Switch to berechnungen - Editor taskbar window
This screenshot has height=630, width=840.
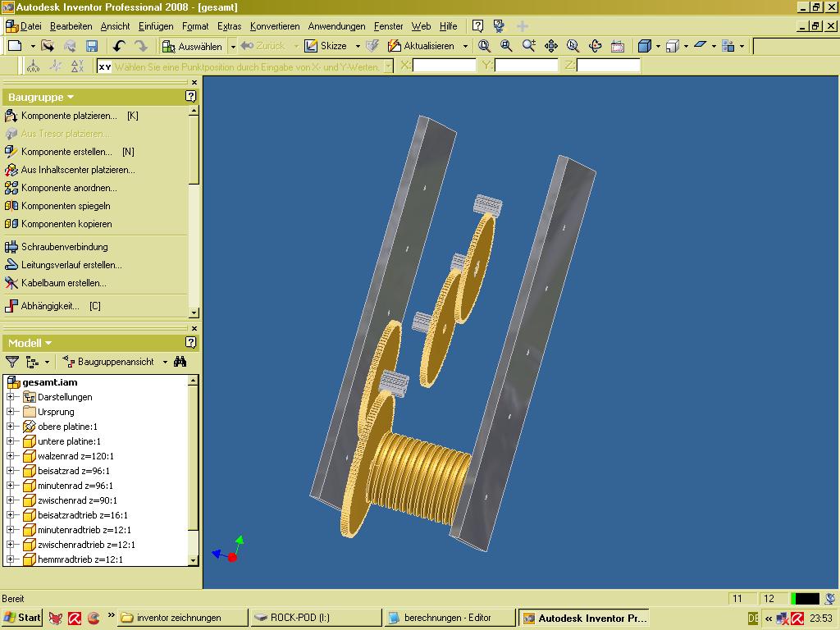(449, 618)
